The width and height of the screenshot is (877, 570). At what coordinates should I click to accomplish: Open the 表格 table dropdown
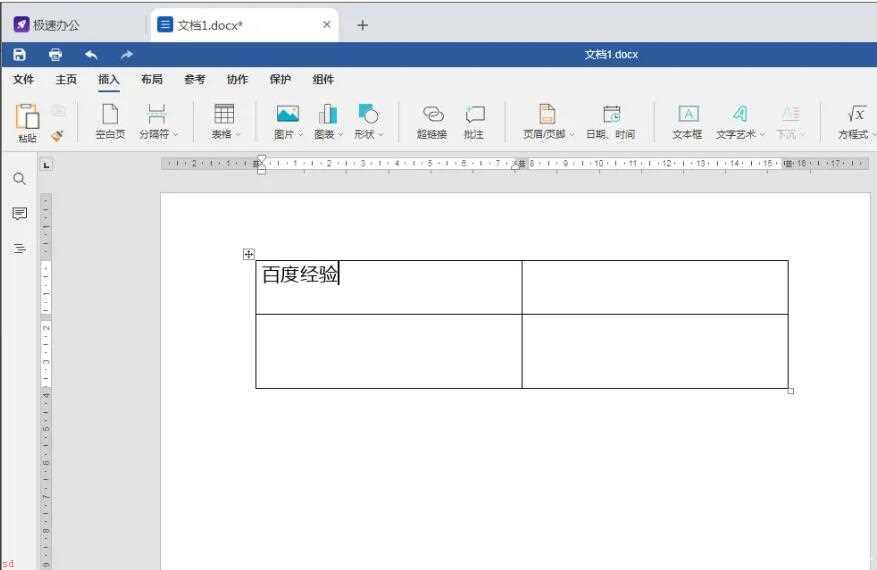point(225,121)
